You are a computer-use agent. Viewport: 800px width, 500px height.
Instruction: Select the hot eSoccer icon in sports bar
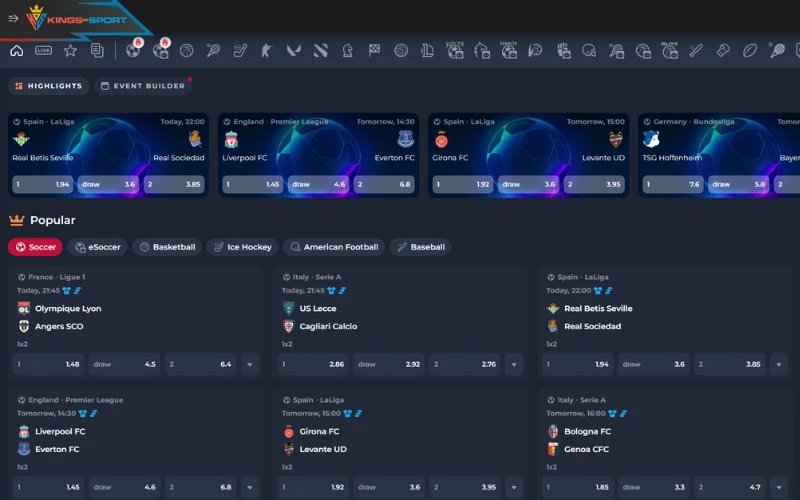[x=160, y=51]
